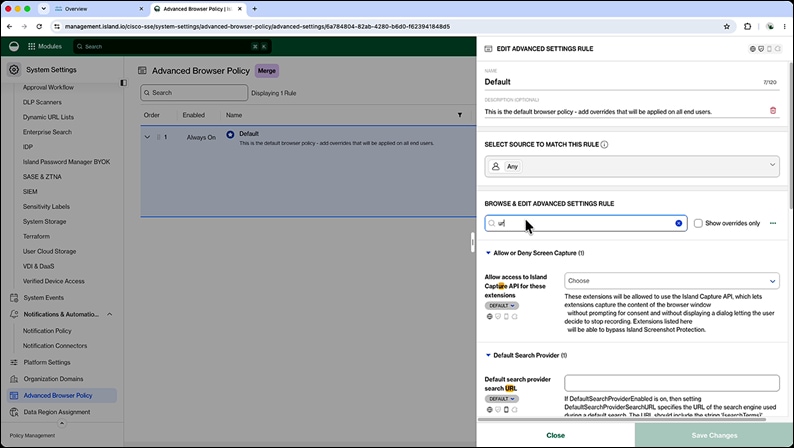This screenshot has height=448, width=794.
Task: Click the panel resize handle on the divider
Action: (x=472, y=242)
